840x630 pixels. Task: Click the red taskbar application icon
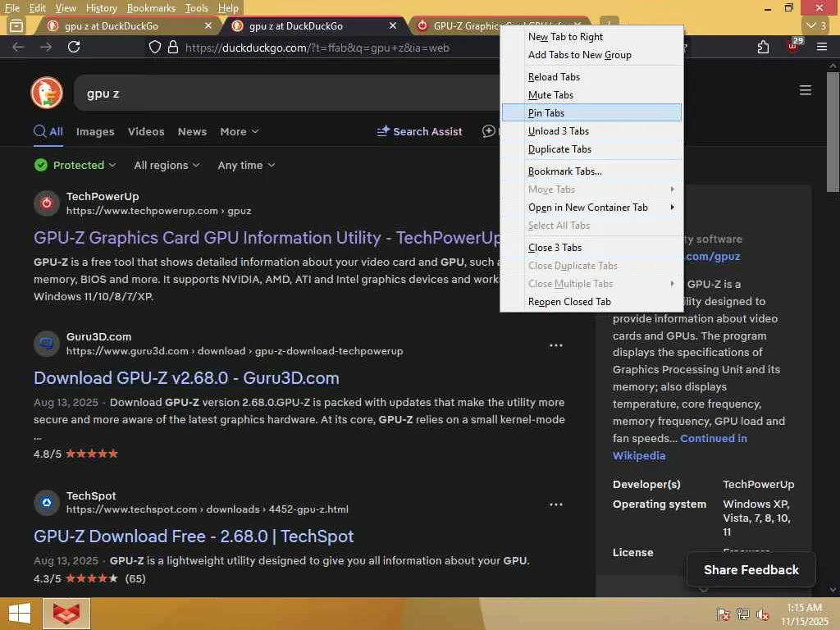[66, 614]
